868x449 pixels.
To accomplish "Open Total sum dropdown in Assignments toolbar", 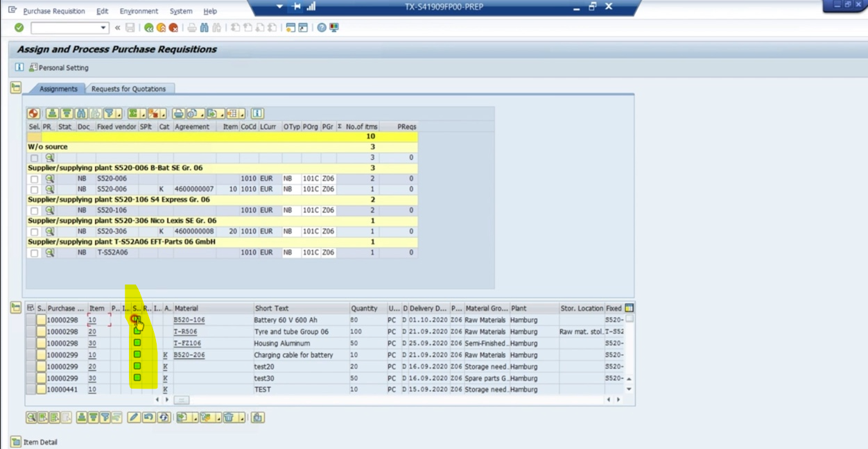I will pyautogui.click(x=144, y=113).
